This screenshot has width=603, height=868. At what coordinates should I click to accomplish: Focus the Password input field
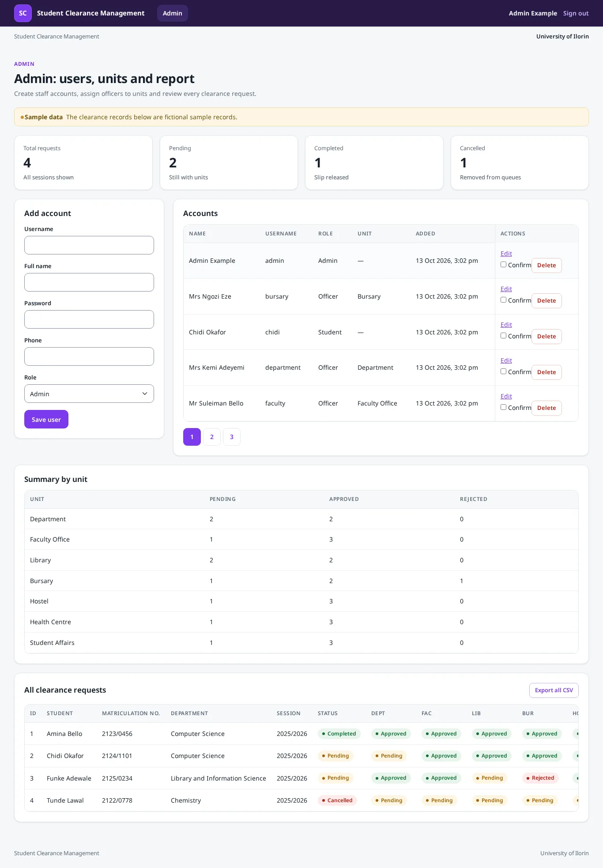[89, 319]
